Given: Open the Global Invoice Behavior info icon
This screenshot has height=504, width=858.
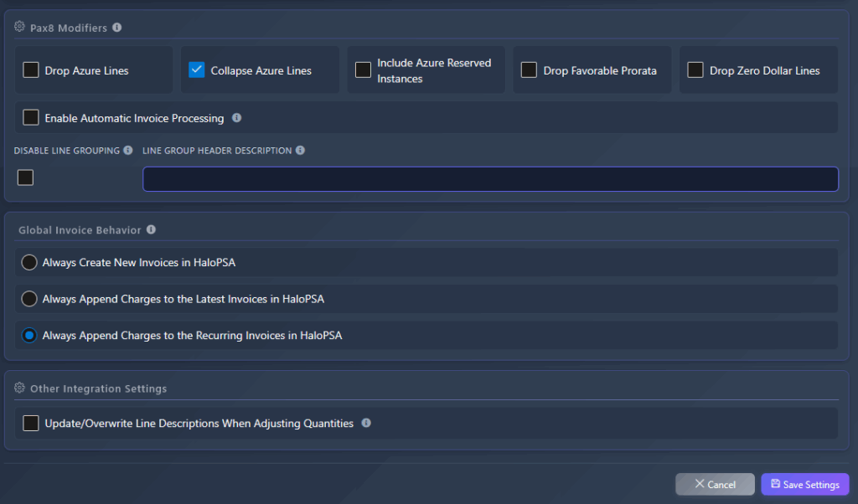Looking at the screenshot, I should point(151,229).
